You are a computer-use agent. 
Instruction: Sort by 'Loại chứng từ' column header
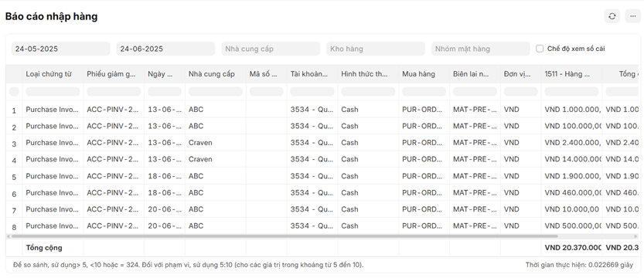click(x=49, y=74)
